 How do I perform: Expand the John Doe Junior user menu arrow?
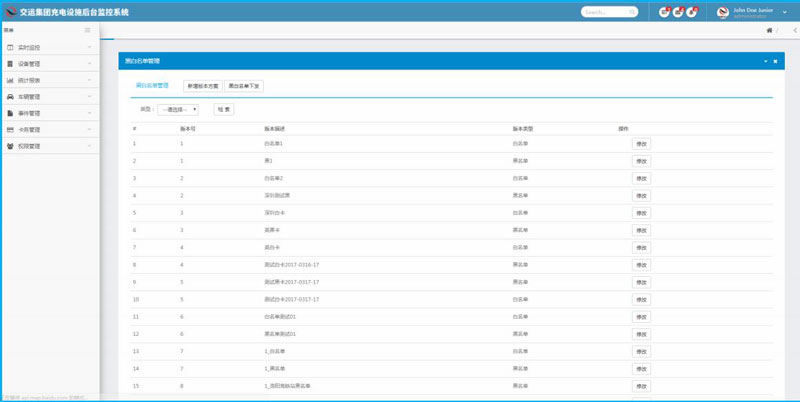(x=784, y=12)
